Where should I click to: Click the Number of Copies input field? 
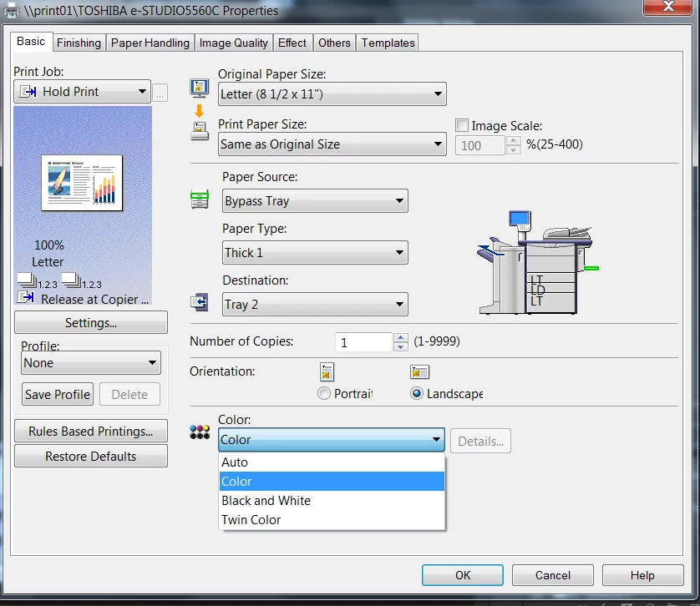click(364, 342)
